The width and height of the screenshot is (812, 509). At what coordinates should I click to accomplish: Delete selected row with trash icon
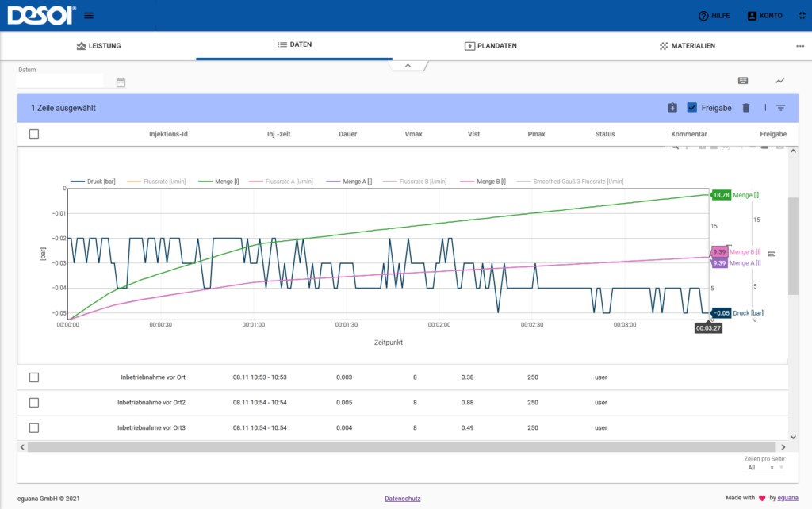click(x=745, y=108)
